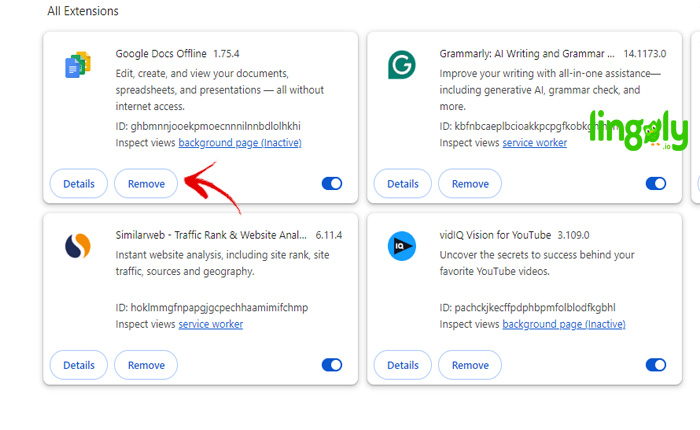Screen dimensions: 700x430
Task: Open vidIQ background page (Inactive) link
Action: point(564,324)
